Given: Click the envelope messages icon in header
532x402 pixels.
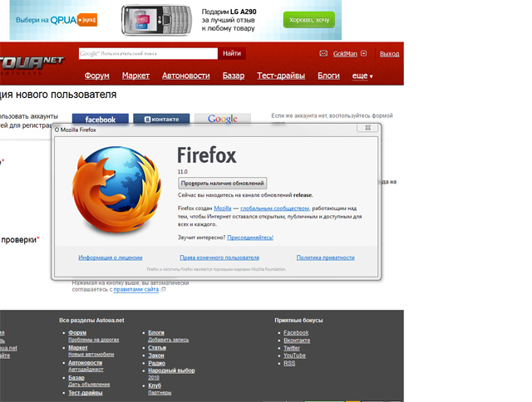Looking at the screenshot, I should pyautogui.click(x=323, y=54).
